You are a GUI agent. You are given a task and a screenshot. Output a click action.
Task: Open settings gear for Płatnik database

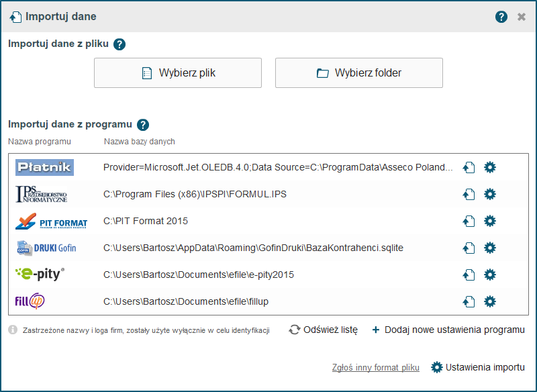(490, 167)
